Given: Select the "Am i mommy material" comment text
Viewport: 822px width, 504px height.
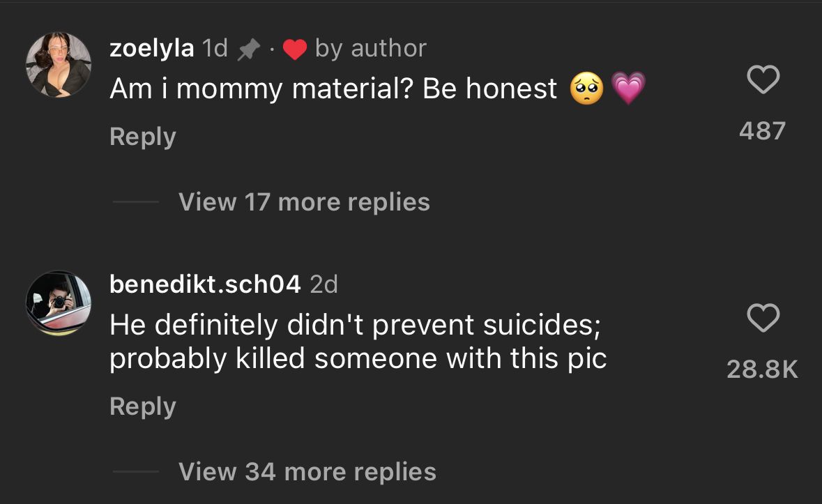Looking at the screenshot, I should point(333,89).
